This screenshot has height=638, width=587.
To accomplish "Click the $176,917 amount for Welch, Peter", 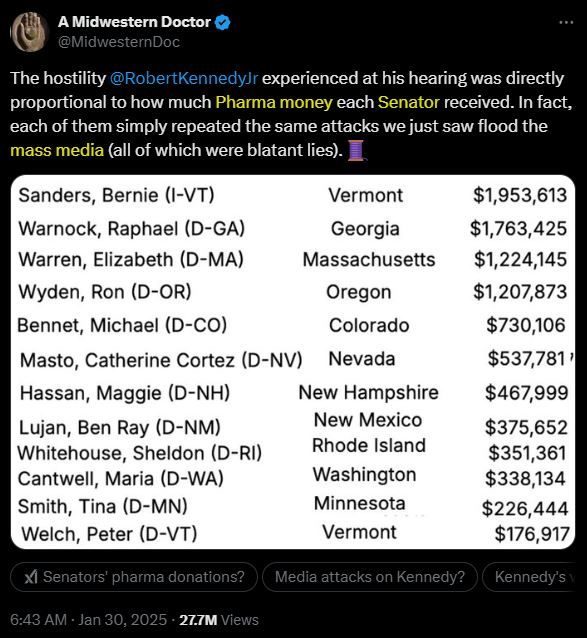I will (532, 534).
